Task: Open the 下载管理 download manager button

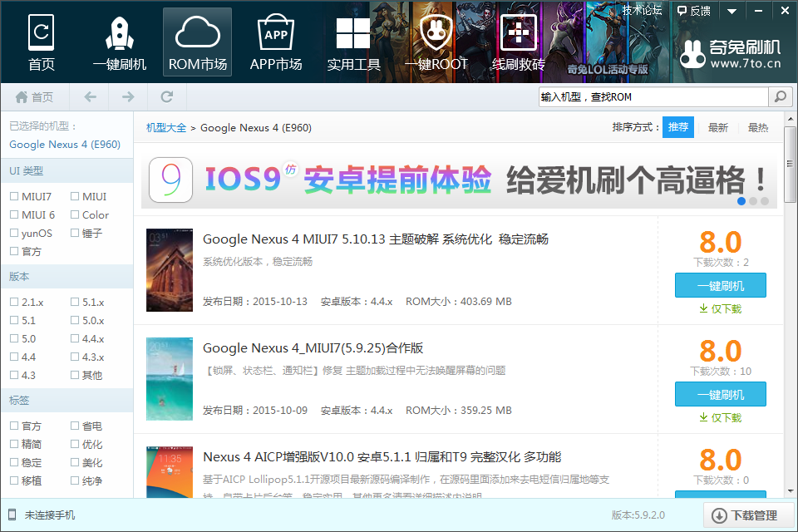Action: coord(748,515)
